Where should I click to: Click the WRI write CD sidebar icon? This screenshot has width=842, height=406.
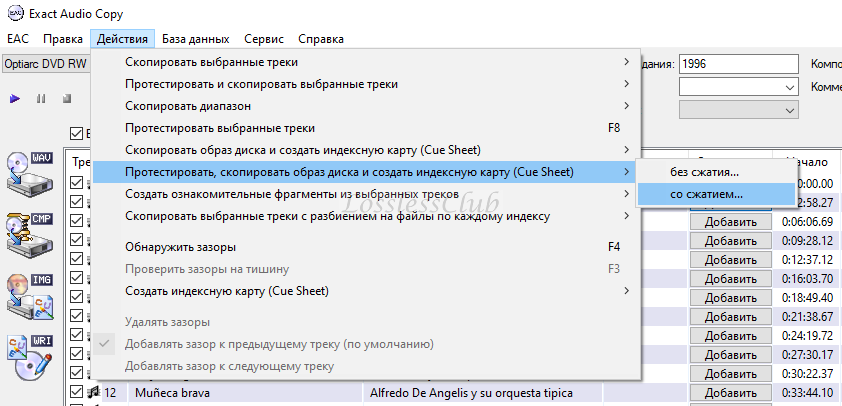pyautogui.click(x=30, y=357)
